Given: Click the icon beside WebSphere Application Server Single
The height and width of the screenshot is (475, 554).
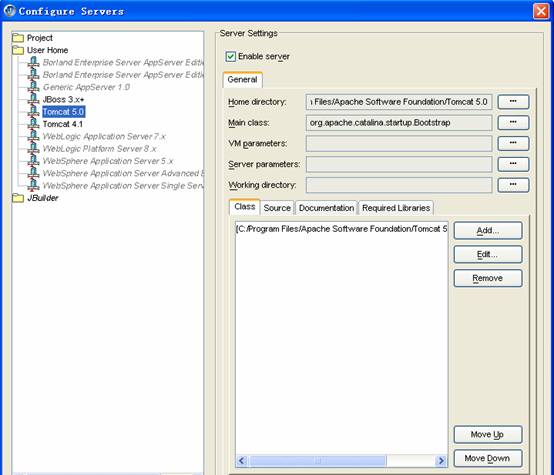Looking at the screenshot, I should [x=34, y=185].
